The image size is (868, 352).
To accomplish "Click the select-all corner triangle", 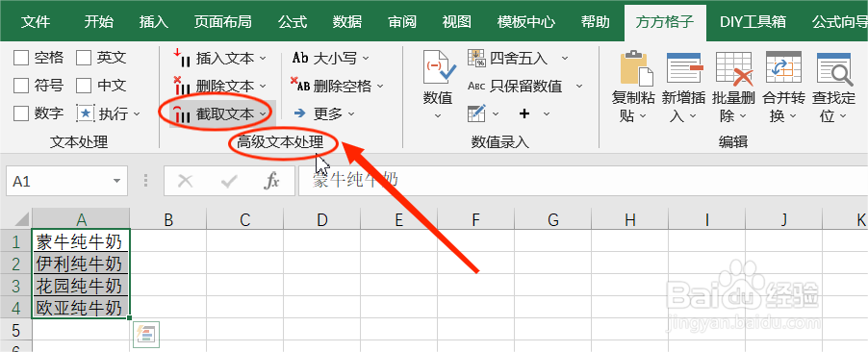I will [x=21, y=219].
